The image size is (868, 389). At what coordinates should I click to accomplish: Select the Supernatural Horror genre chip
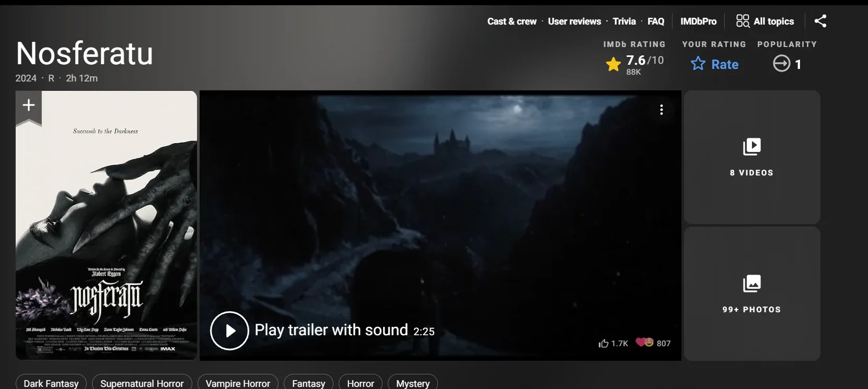(142, 383)
